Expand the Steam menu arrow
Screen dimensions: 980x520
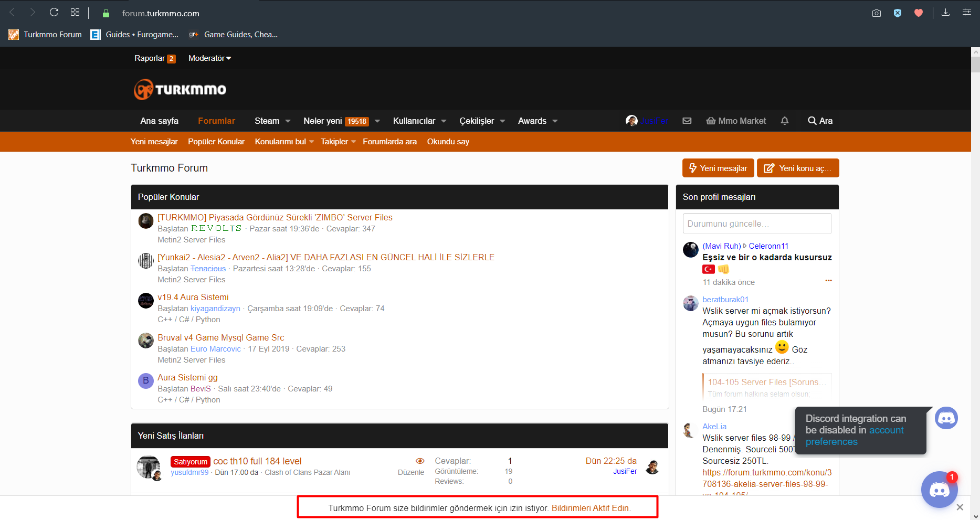coord(288,121)
